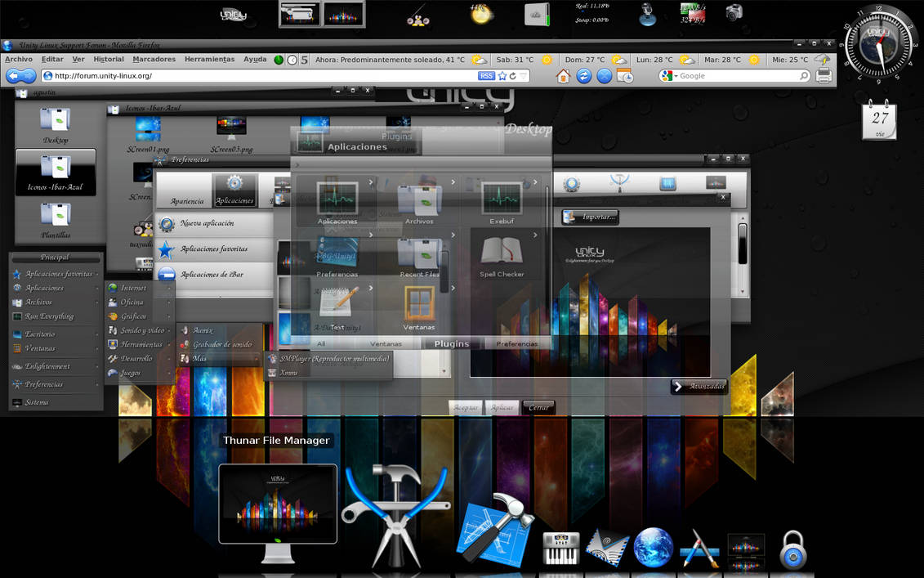The width and height of the screenshot is (924, 578).
Task: Expand the Aplicaciones favoritas submenu in Principal menu
Action: coord(56,274)
